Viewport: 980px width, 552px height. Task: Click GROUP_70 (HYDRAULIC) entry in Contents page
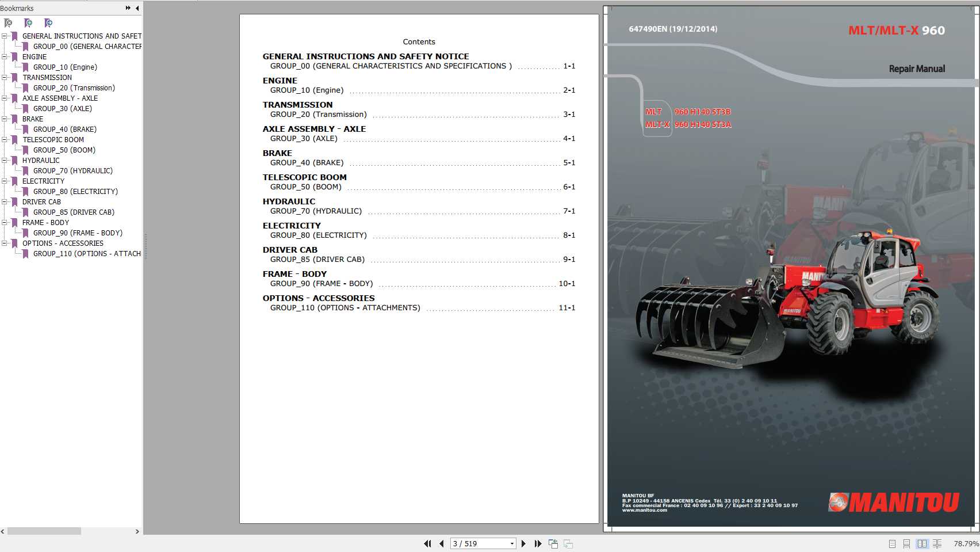click(x=316, y=211)
